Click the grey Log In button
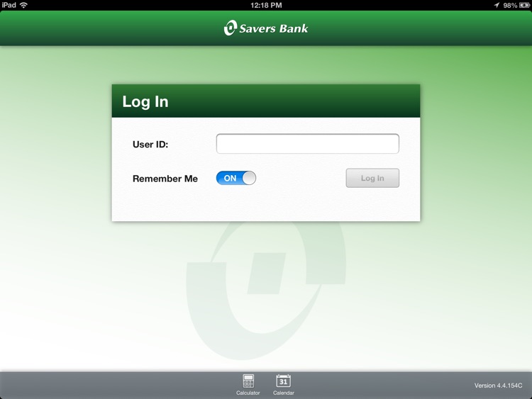The width and height of the screenshot is (532, 399). pos(372,178)
